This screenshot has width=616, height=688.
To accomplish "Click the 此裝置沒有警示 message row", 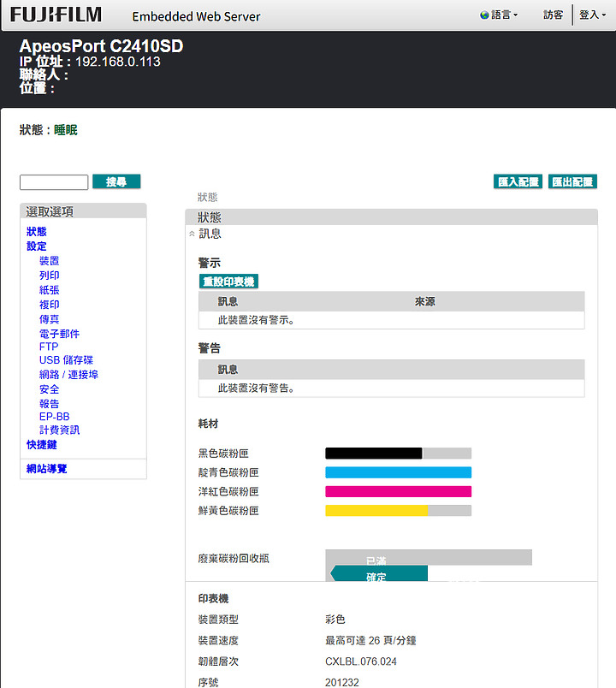I will (391, 320).
